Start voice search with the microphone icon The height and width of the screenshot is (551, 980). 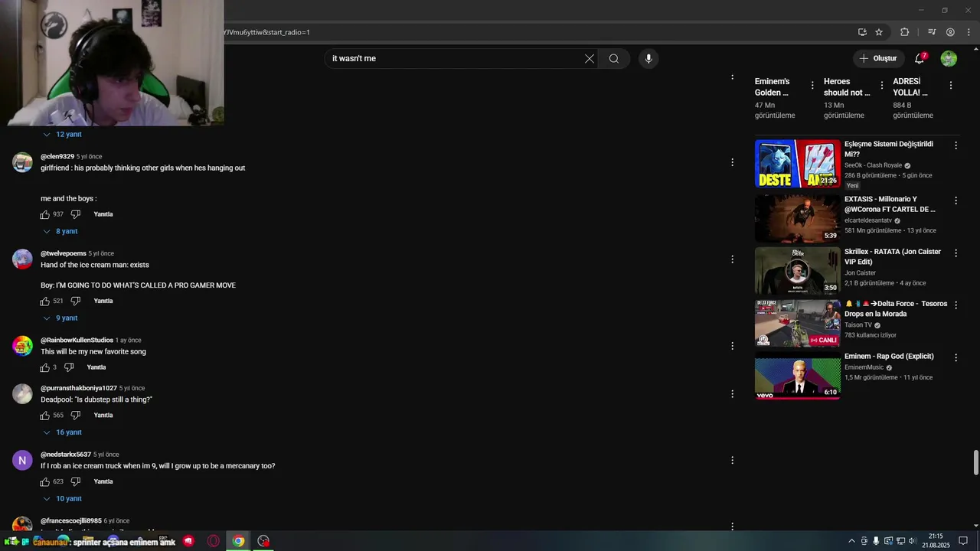click(648, 58)
